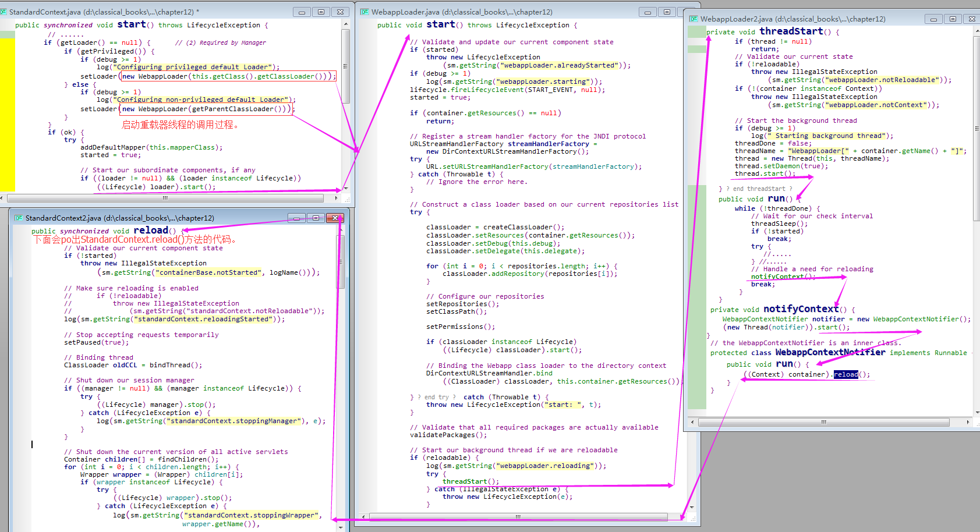Click 'new WebappLoader(this.getClass().getClassLoader())' code
Viewport: 980px width, 532px height.
point(227,76)
